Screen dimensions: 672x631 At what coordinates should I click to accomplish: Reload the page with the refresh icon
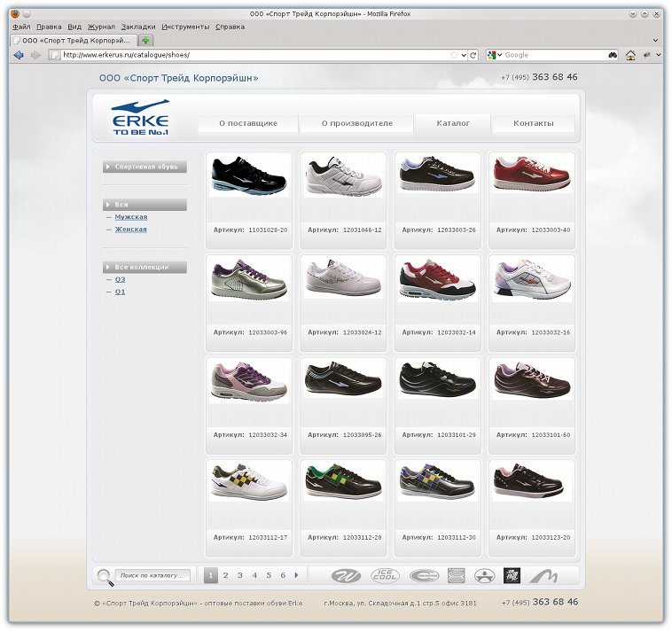pos(473,55)
